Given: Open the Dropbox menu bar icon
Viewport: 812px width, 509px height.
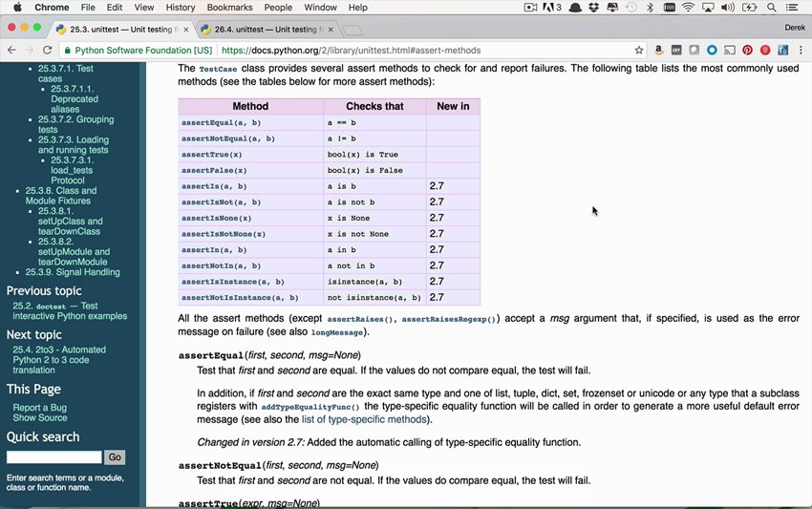Looking at the screenshot, I should 593,8.
